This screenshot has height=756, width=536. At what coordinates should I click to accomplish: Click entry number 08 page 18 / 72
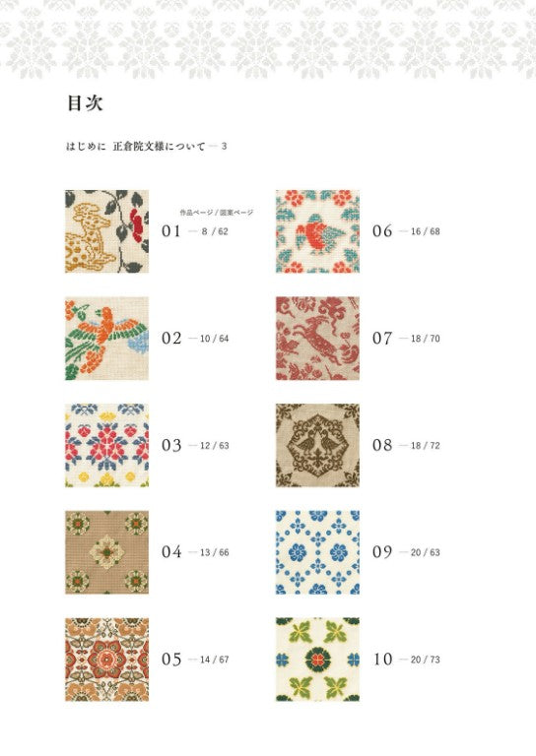406,446
